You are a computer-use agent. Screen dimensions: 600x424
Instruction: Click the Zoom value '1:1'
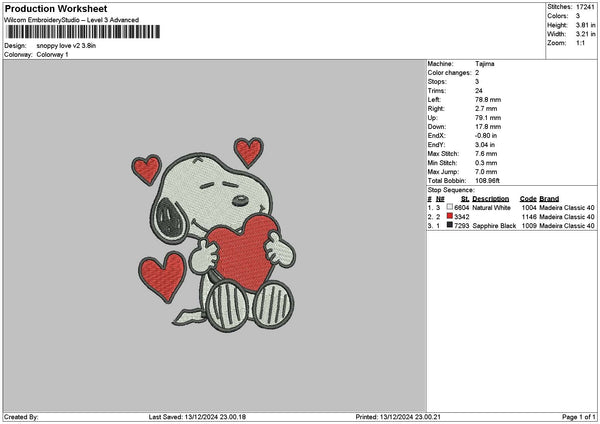[x=580, y=43]
